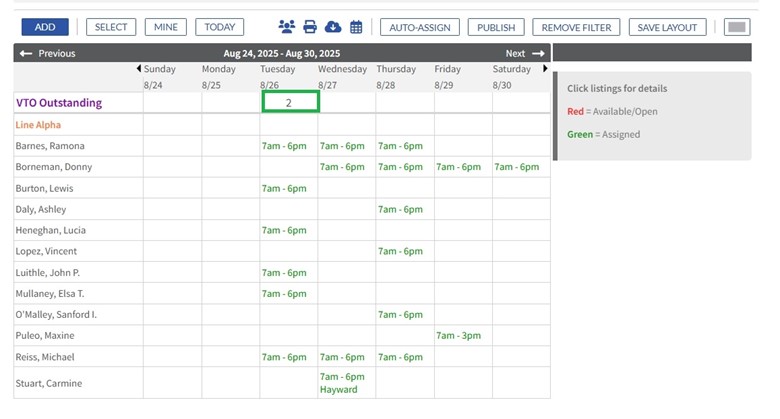Click the VTO Outstanding row label
The image size is (780, 419).
pyautogui.click(x=59, y=103)
